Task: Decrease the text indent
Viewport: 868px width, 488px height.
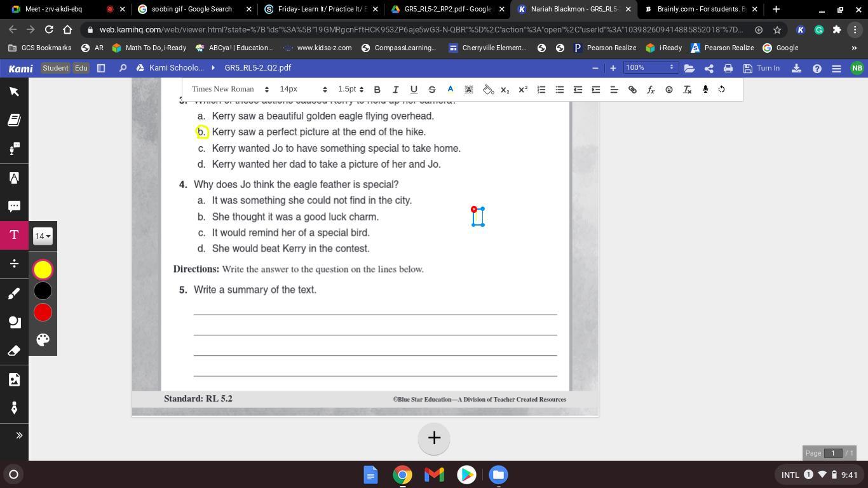Action: click(x=578, y=90)
